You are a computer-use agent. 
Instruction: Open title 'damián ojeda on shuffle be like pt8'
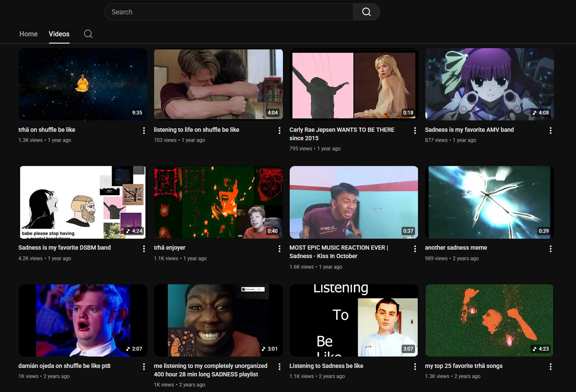(64, 366)
